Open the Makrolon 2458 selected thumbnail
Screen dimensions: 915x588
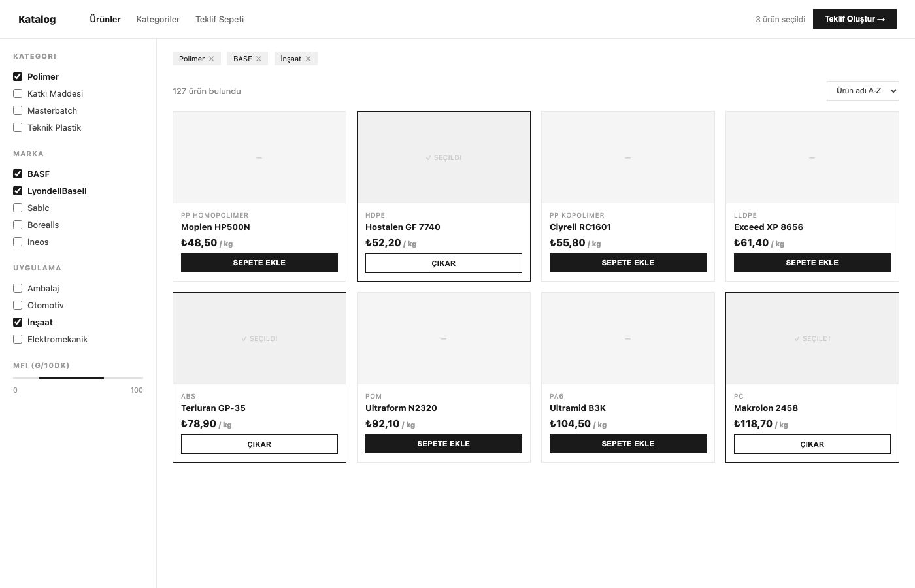[x=812, y=338]
